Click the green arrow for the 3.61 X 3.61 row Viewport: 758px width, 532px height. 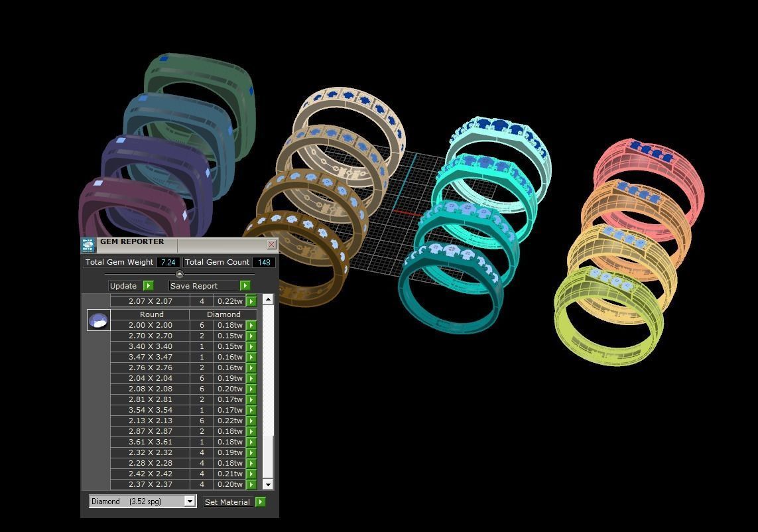coord(251,442)
